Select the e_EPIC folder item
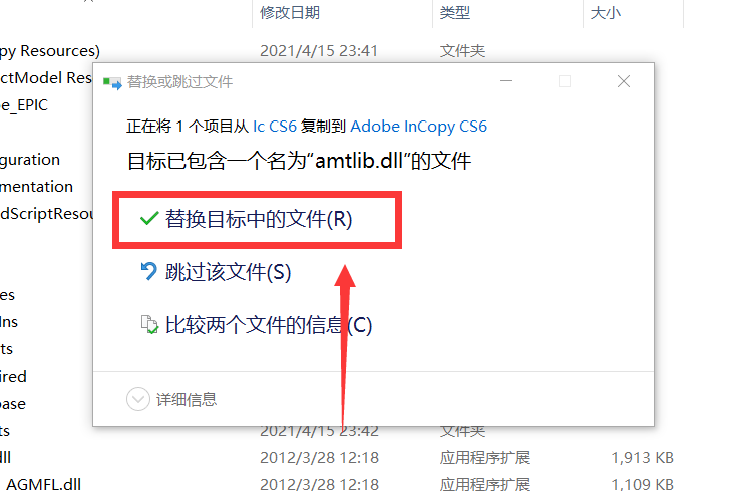736x491 pixels. [x=24, y=105]
